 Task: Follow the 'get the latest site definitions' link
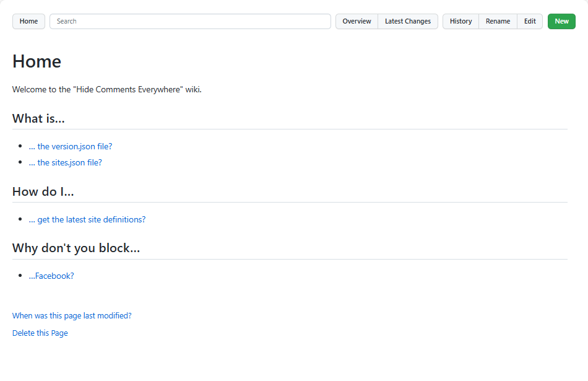coord(87,220)
